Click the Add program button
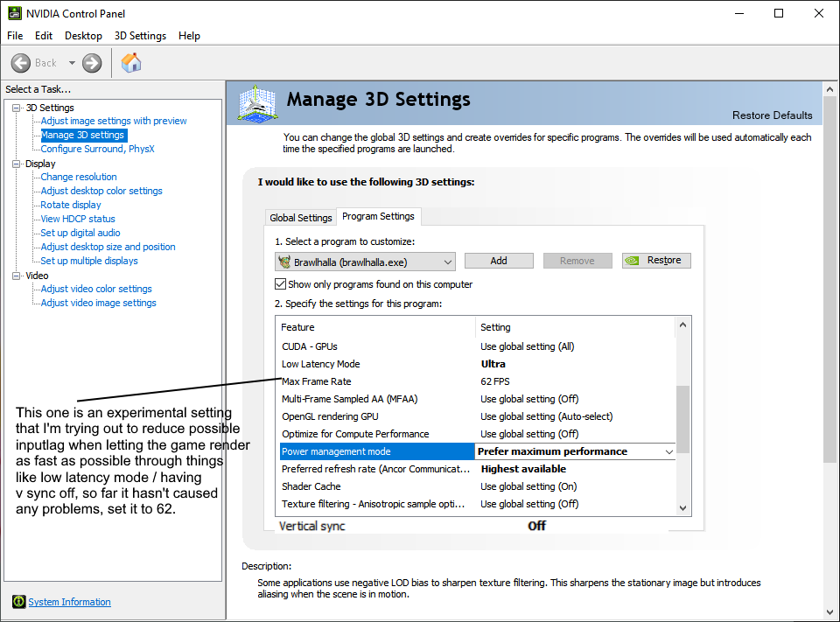840x622 pixels. point(499,261)
